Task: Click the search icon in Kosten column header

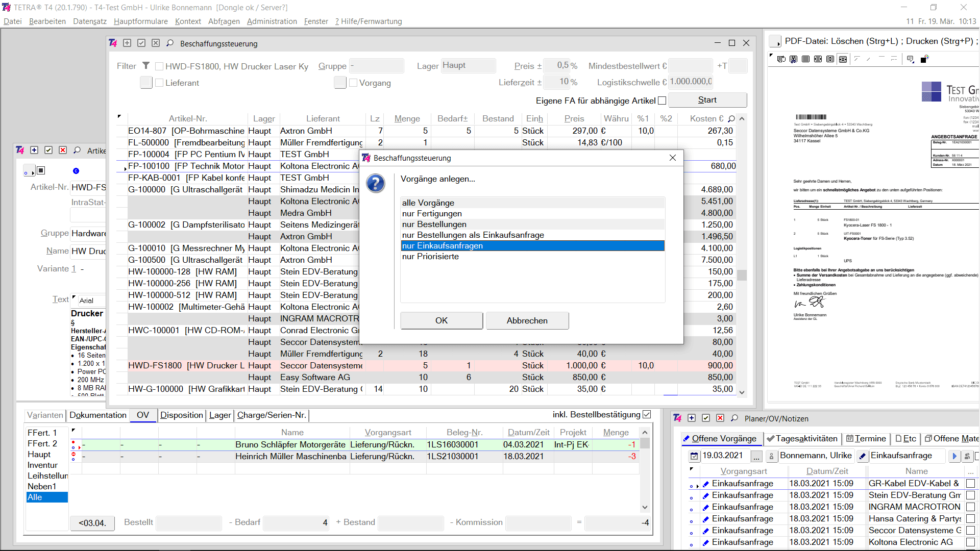Action: click(x=731, y=118)
